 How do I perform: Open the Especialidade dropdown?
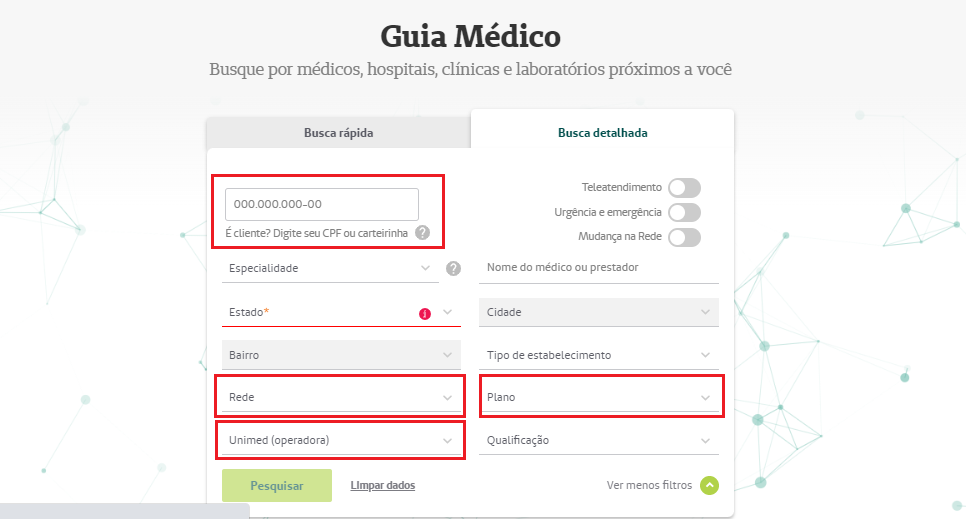pyautogui.click(x=330, y=269)
